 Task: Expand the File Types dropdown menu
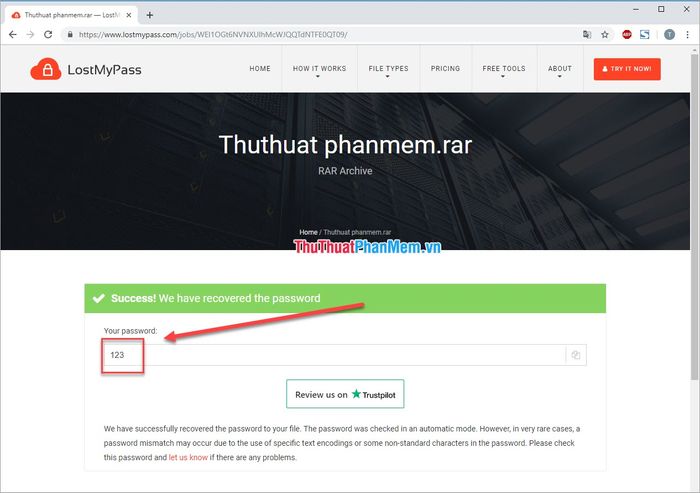388,69
